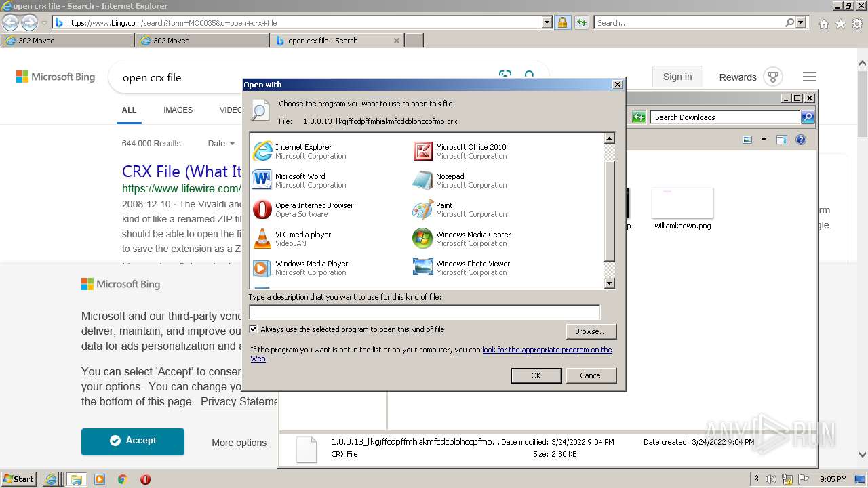Choose Windows Photo Viewer icon
The image size is (868, 488).
(x=423, y=268)
